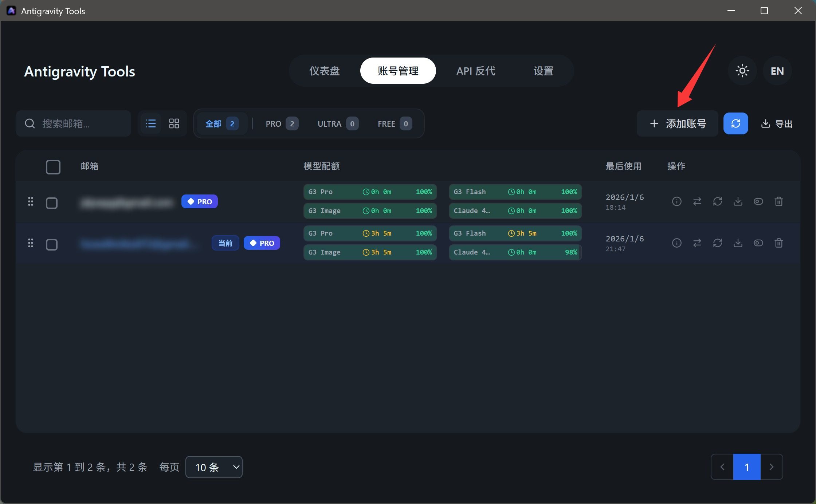Click the blue refresh all accounts icon
The height and width of the screenshot is (504, 816).
735,123
